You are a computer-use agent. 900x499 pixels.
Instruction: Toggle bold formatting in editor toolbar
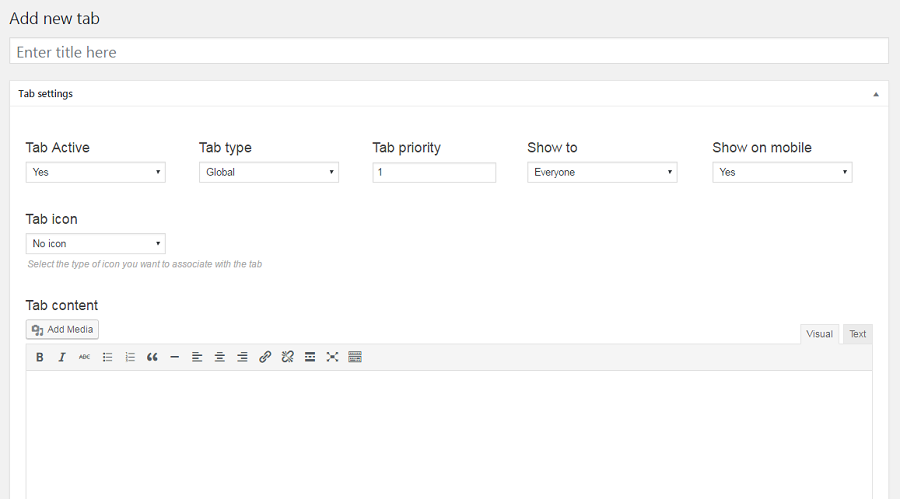click(x=40, y=357)
